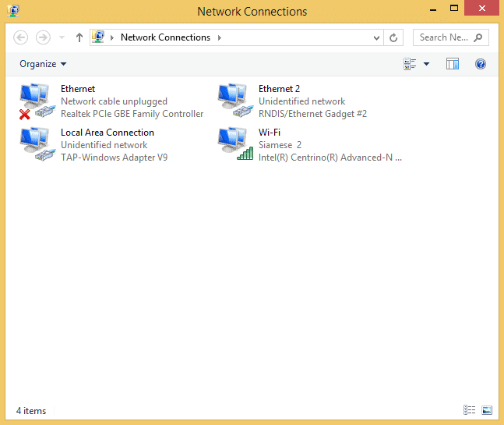Select the Ethernet 2 adapter icon
Image resolution: width=504 pixels, height=425 pixels.
tap(235, 101)
